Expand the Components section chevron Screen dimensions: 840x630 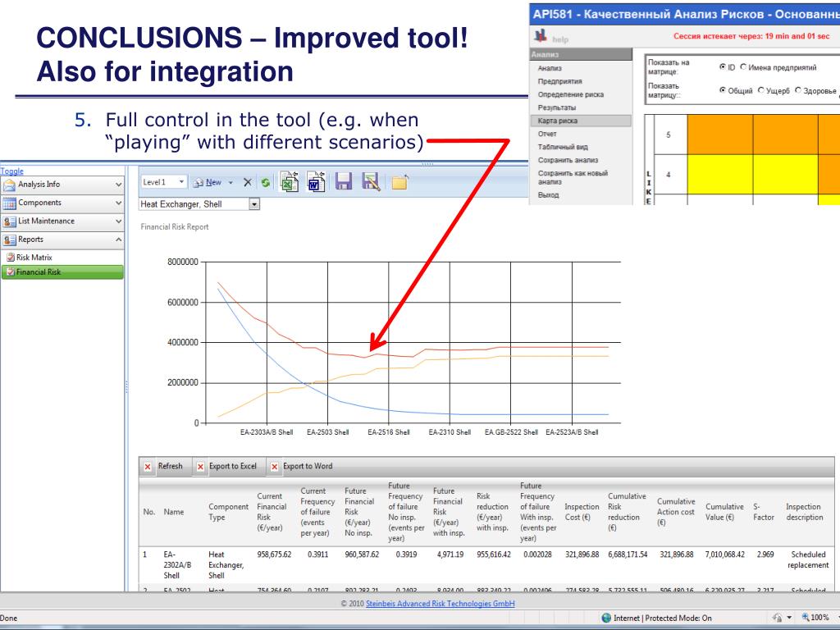[x=118, y=203]
